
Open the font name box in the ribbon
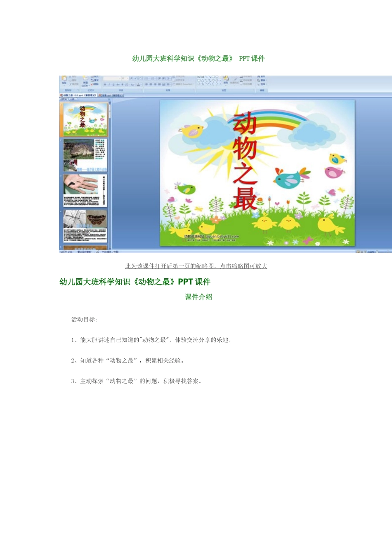(111, 78)
